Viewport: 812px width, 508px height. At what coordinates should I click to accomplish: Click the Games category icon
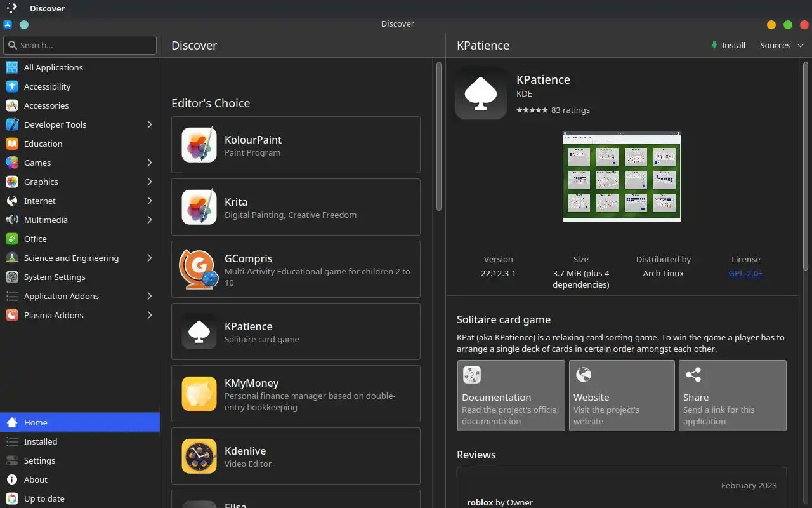point(12,163)
